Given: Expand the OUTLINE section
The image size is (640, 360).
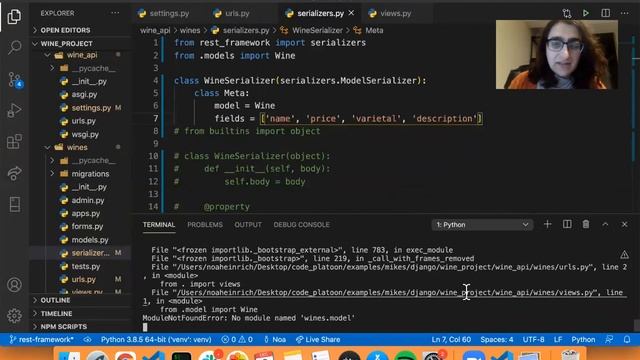Looking at the screenshot, I should tap(55, 300).
